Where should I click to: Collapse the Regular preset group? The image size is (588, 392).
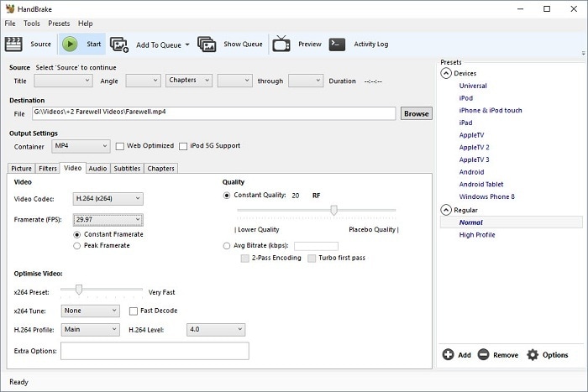tap(445, 210)
